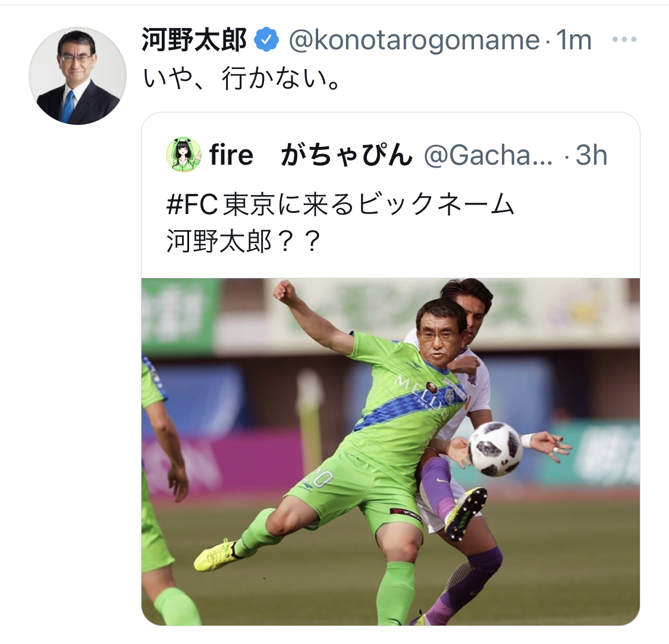Click the green avatar in quoted tweet

pyautogui.click(x=184, y=155)
